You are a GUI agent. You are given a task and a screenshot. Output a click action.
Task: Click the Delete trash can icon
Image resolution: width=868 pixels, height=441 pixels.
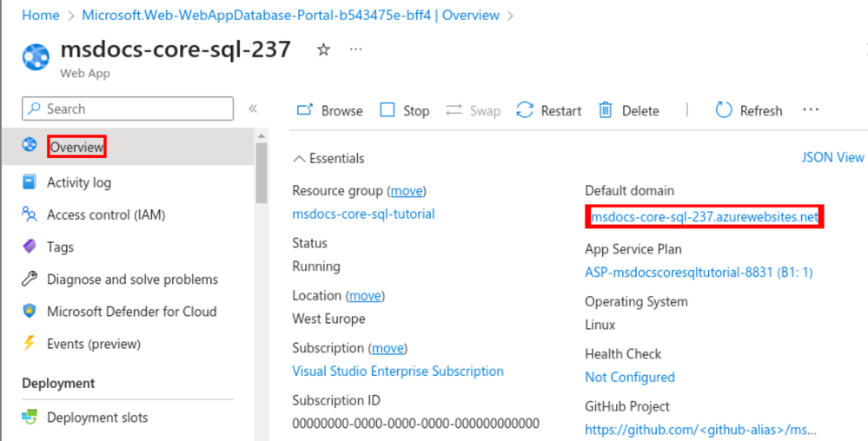606,110
